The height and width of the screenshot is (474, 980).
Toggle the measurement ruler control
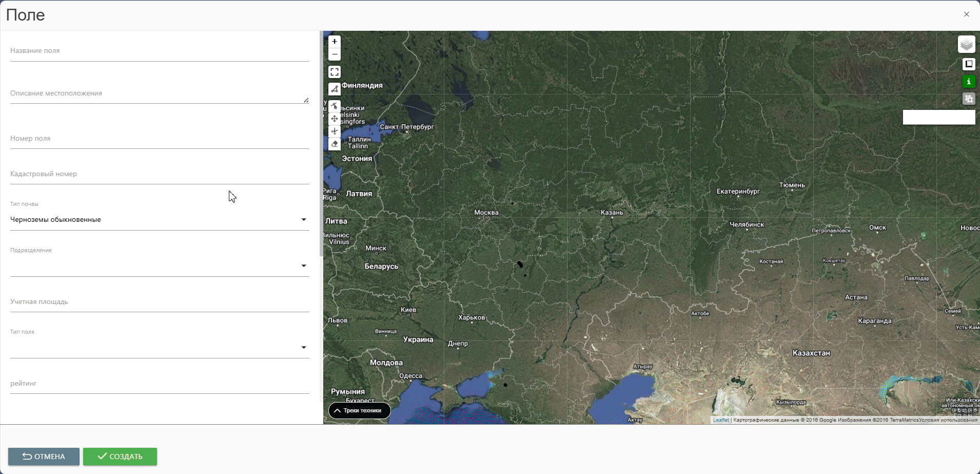[968, 64]
